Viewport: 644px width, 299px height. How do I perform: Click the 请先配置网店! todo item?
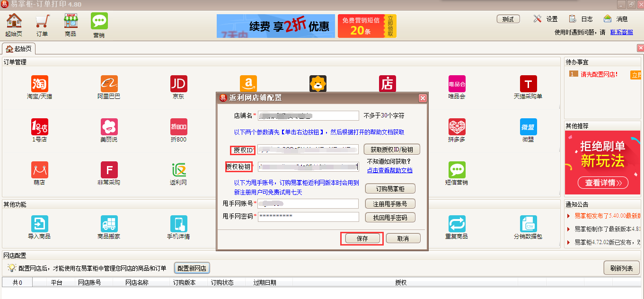[599, 74]
